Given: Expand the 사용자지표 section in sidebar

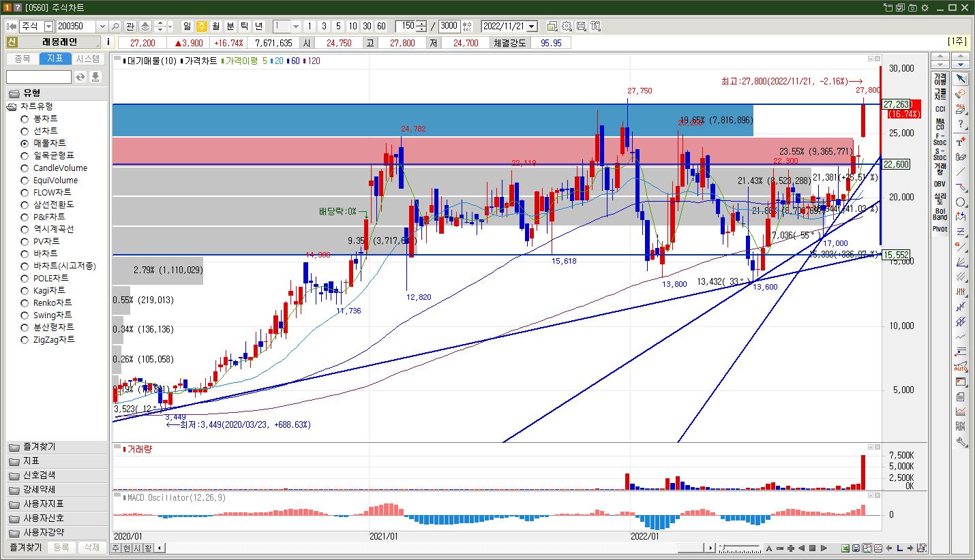Looking at the screenshot, I should 57,504.
